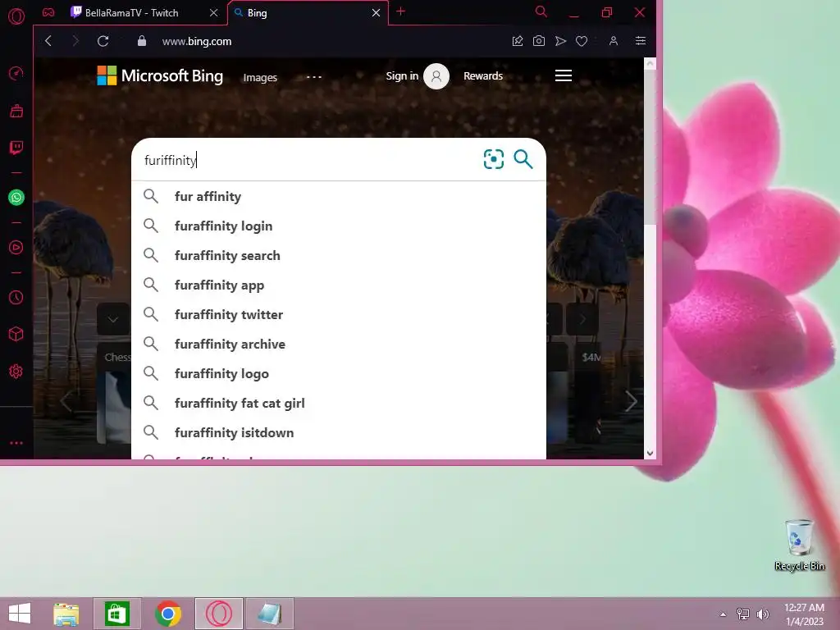Open Extensions cube icon in sidebar
840x630 pixels.
click(x=16, y=335)
